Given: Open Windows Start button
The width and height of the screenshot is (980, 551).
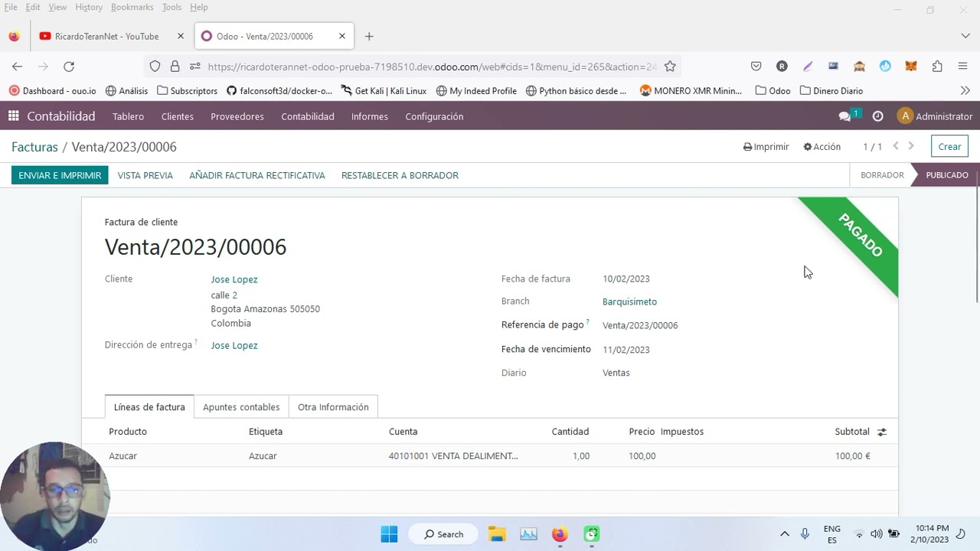Looking at the screenshot, I should coord(389,534).
